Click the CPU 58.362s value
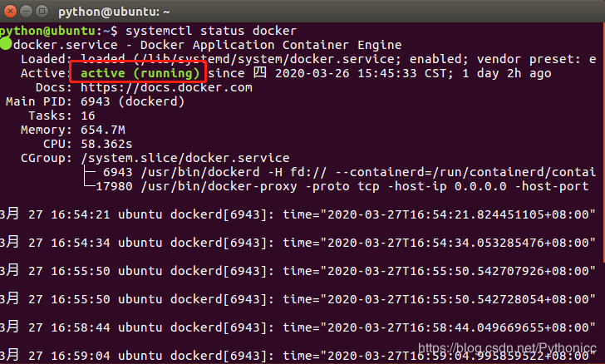 pyautogui.click(x=106, y=144)
